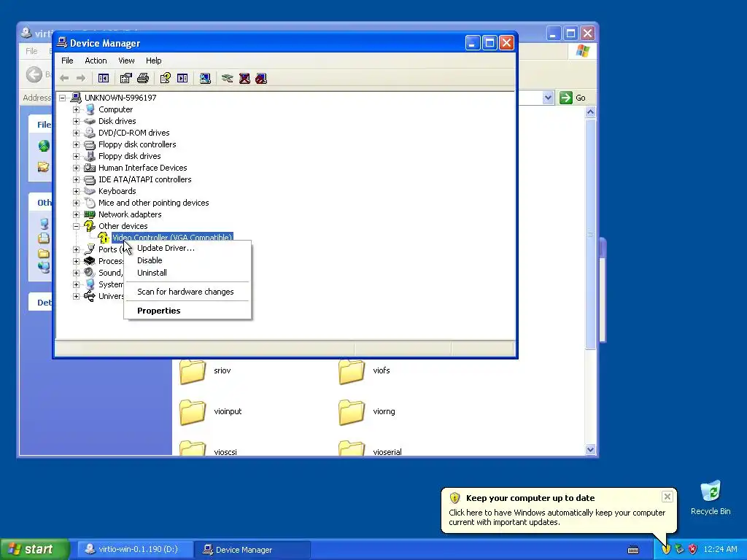Open the viofs folder in Explorer window
The height and width of the screenshot is (560, 747).
(352, 371)
